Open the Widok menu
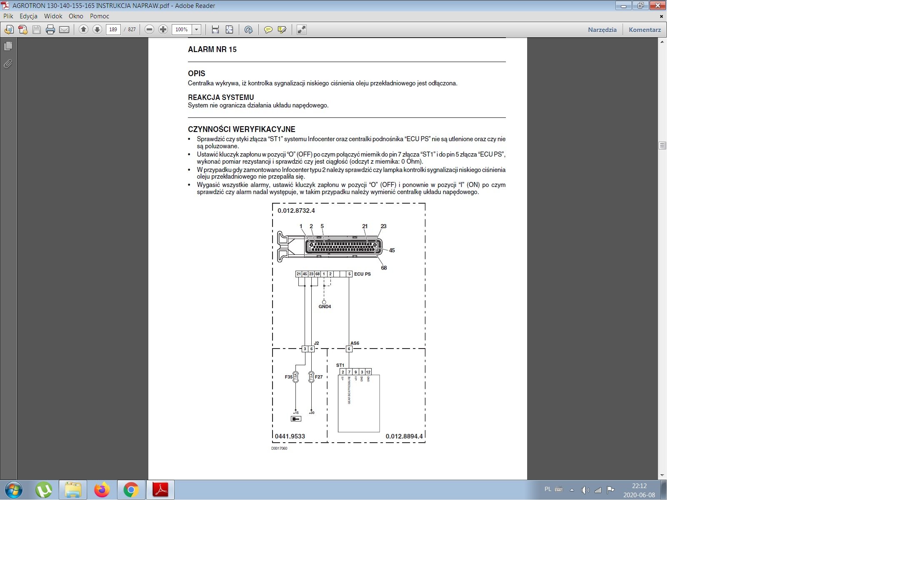 point(53,16)
